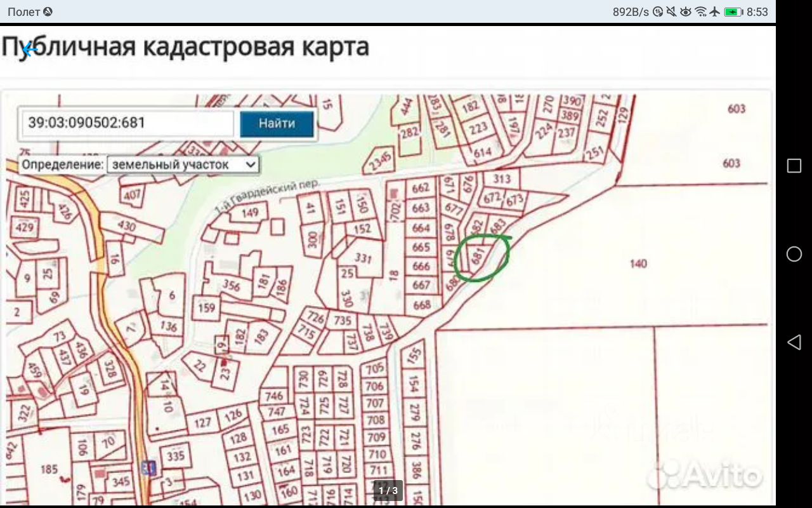Tap the circle home navigation button

tap(794, 254)
